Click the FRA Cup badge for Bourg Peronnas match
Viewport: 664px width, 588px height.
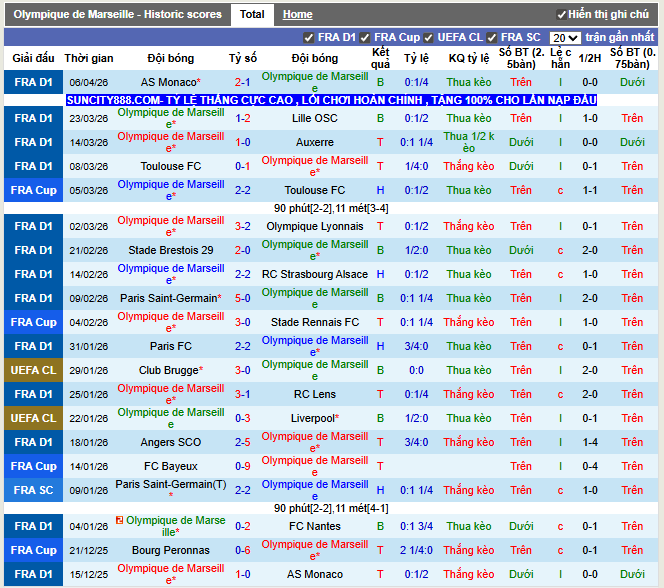click(x=33, y=550)
